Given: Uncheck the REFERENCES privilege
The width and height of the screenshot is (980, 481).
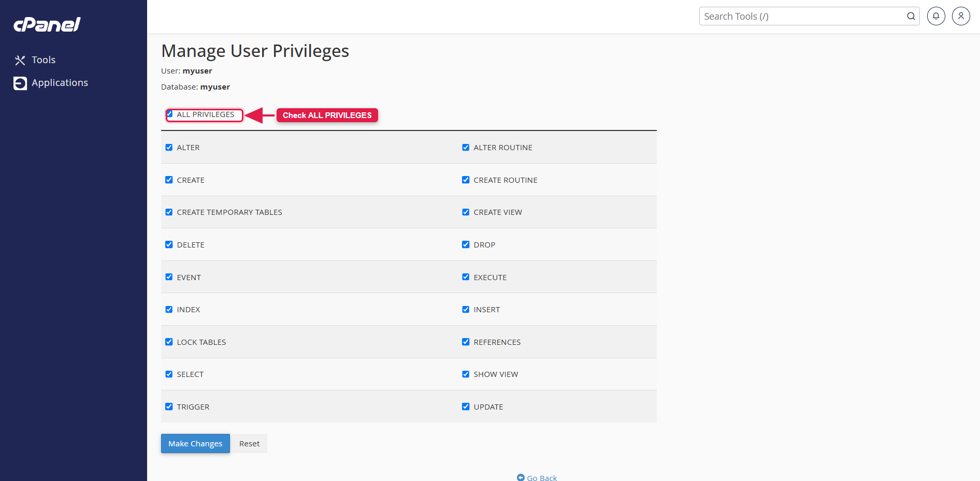Looking at the screenshot, I should tap(466, 342).
